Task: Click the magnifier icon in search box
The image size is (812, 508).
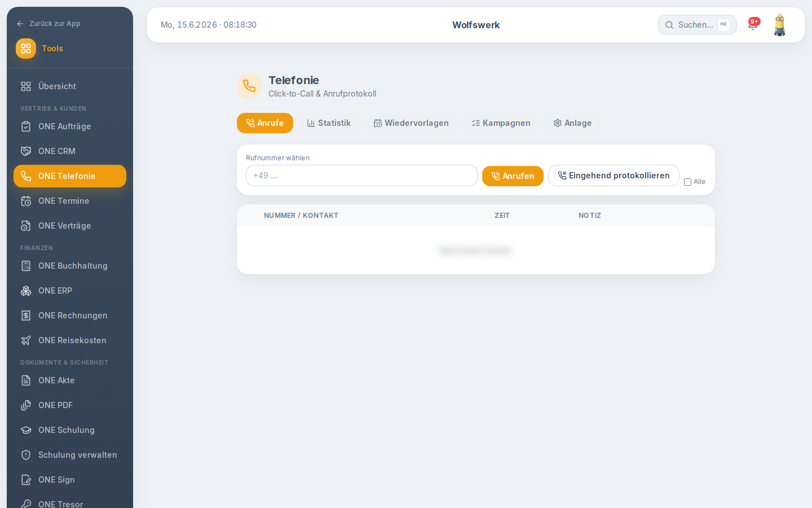Action: click(x=669, y=25)
